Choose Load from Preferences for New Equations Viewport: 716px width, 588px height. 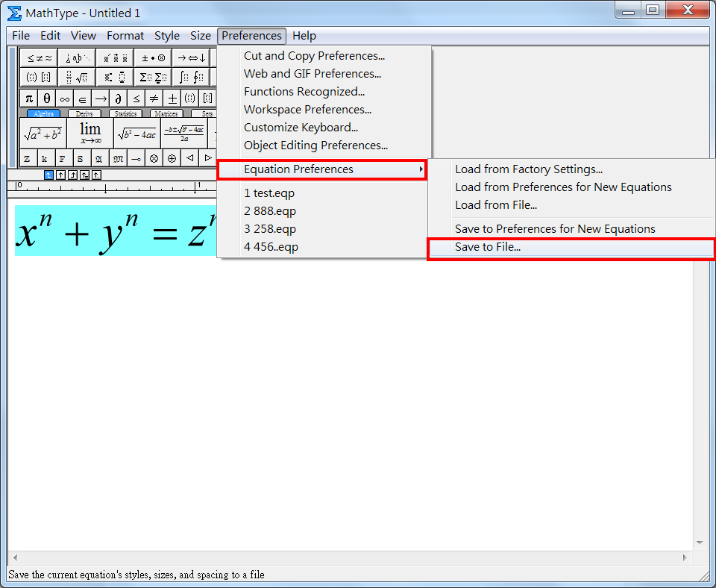[572, 187]
